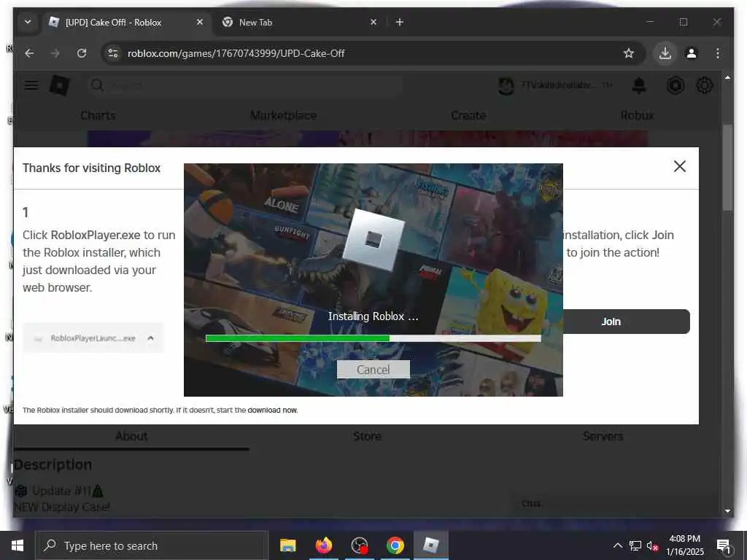Open Firefox from the taskbar
The image size is (747, 560).
tap(323, 545)
